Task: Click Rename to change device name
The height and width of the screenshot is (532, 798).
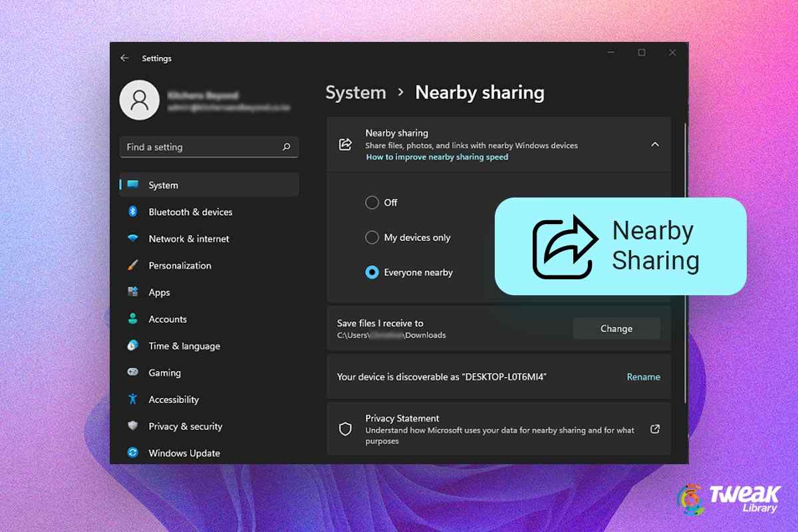Action: (x=643, y=376)
